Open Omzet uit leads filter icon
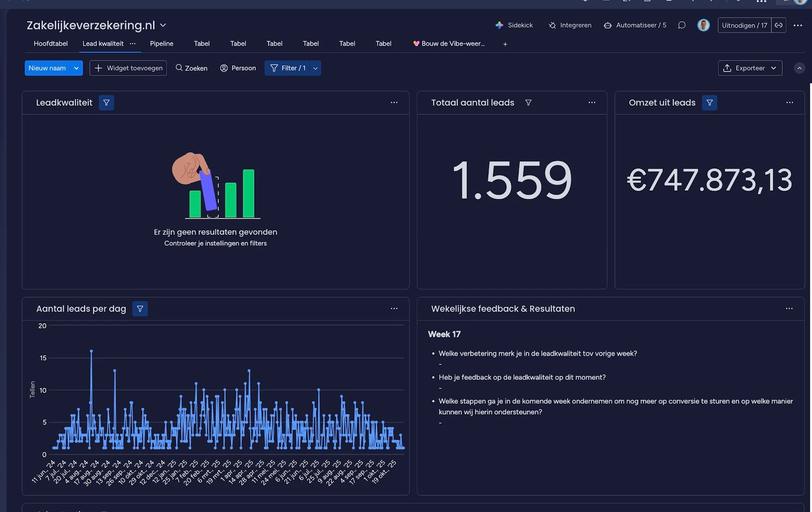The height and width of the screenshot is (512, 812). (709, 103)
